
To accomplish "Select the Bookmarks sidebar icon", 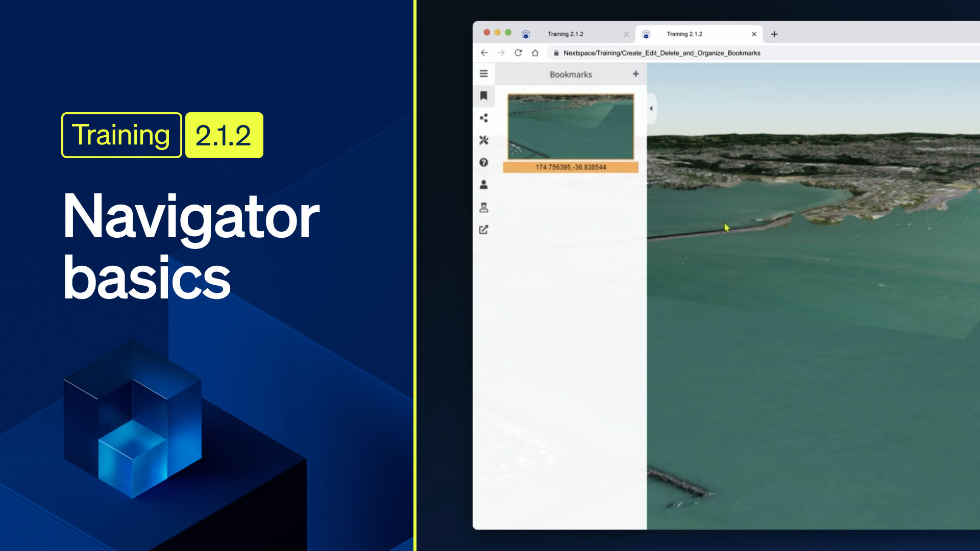I will [x=483, y=95].
